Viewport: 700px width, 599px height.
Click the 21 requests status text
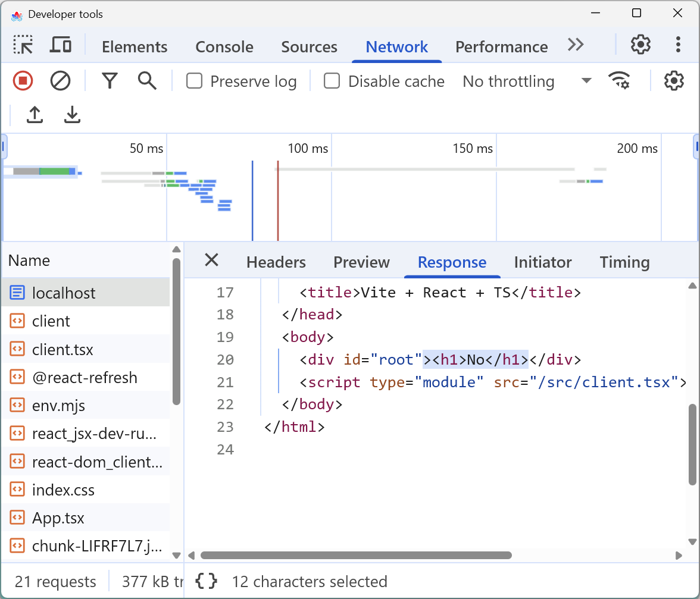[x=55, y=582]
